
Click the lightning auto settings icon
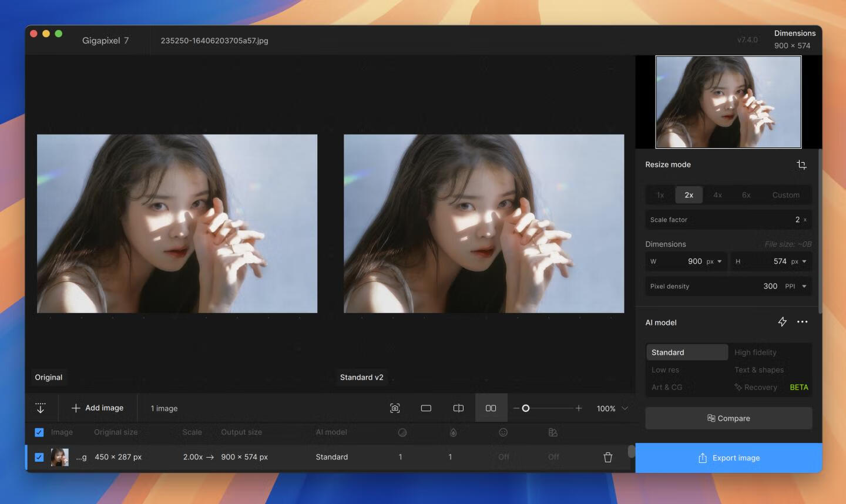tap(782, 322)
